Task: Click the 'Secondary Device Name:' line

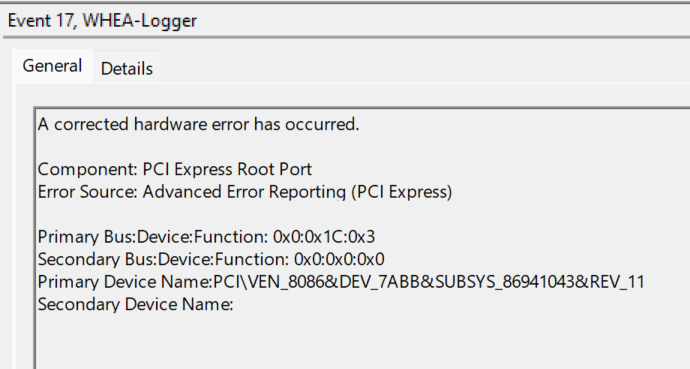Action: point(136,304)
